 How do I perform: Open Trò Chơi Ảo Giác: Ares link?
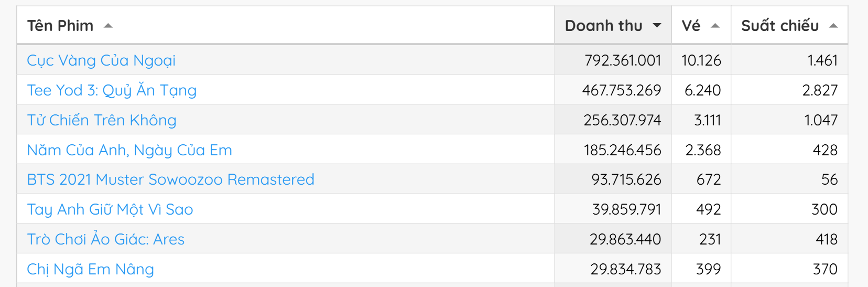(106, 239)
